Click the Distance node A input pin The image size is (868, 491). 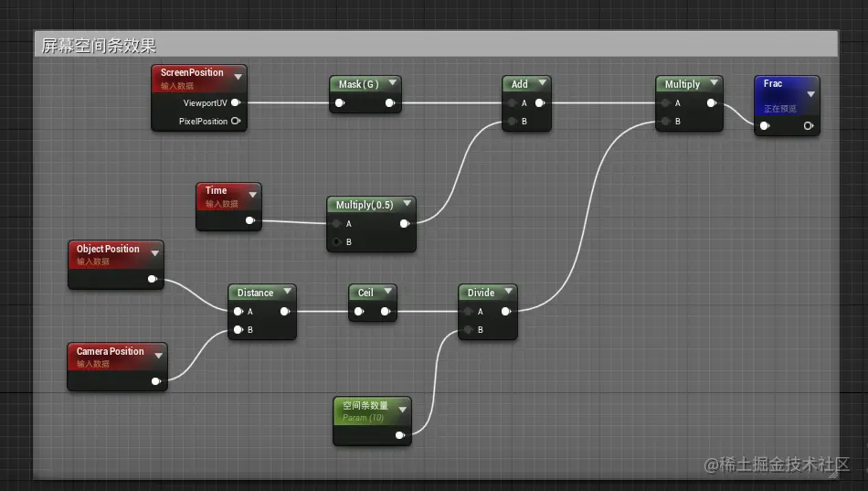pyautogui.click(x=238, y=312)
